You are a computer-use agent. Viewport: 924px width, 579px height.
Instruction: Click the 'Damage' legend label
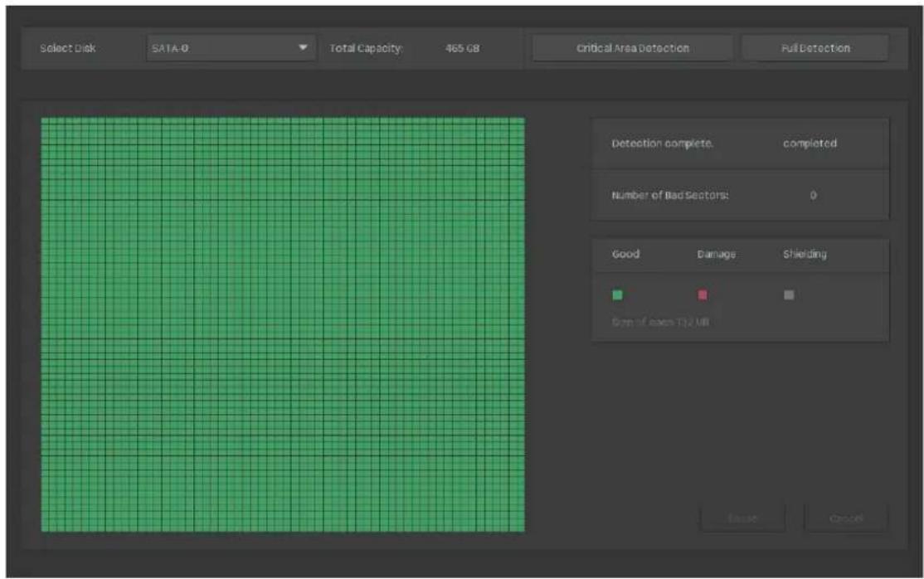716,254
